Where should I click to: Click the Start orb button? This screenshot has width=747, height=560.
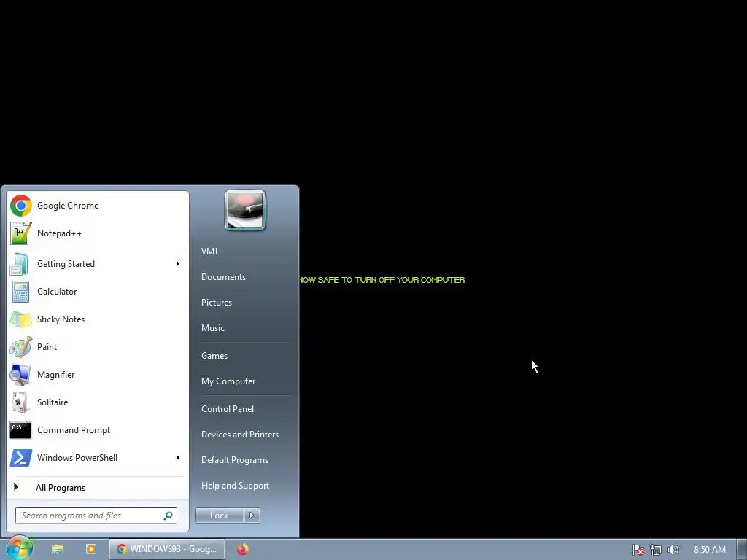(19, 548)
